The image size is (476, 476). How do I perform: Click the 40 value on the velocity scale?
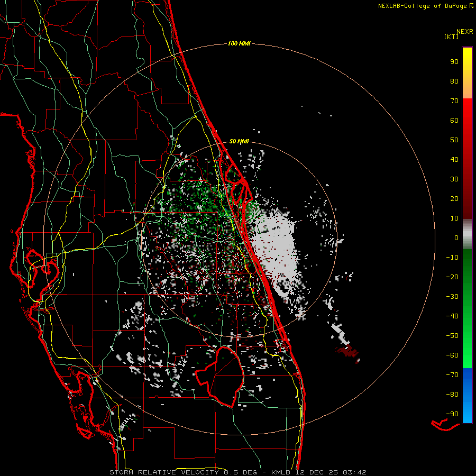(454, 160)
